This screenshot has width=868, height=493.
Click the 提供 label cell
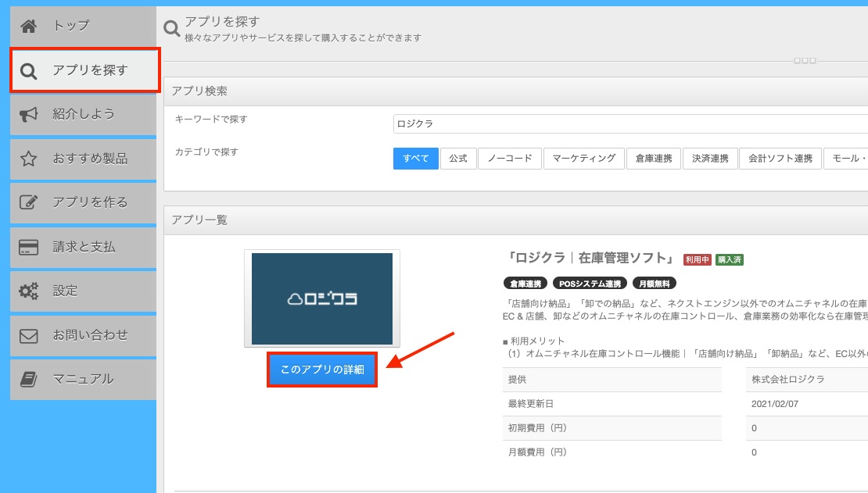612,380
